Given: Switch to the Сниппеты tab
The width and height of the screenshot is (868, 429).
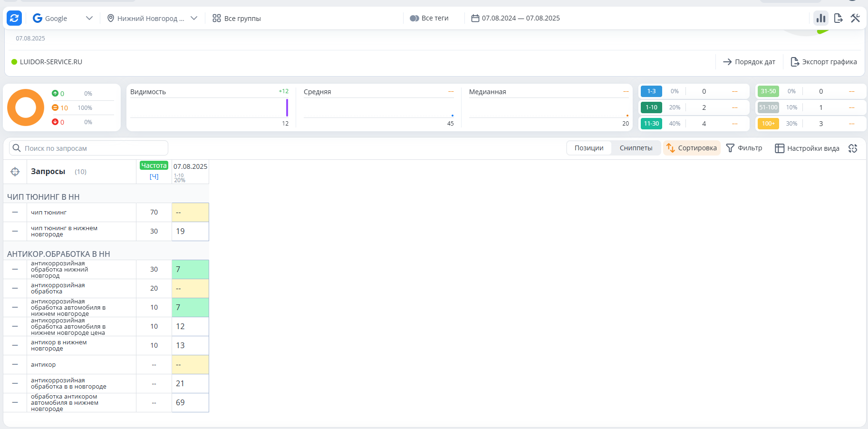Looking at the screenshot, I should (636, 148).
